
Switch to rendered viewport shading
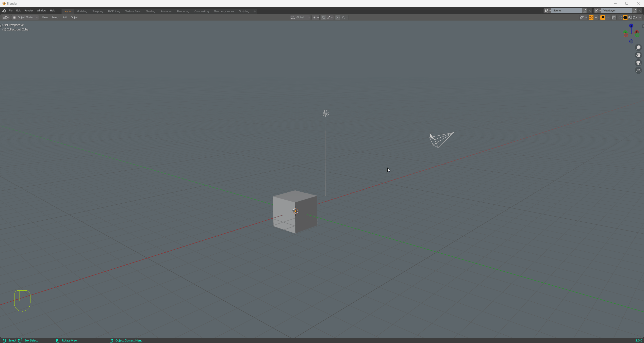click(635, 18)
